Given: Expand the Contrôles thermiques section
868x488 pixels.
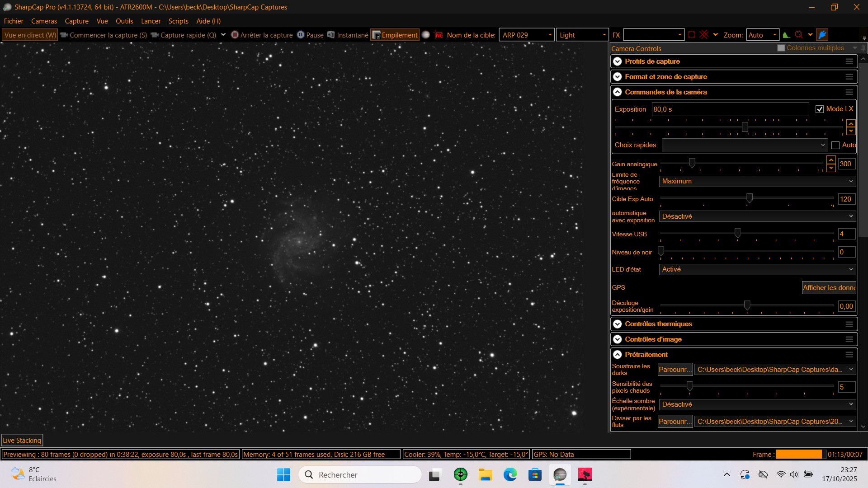Looking at the screenshot, I should pyautogui.click(x=618, y=324).
